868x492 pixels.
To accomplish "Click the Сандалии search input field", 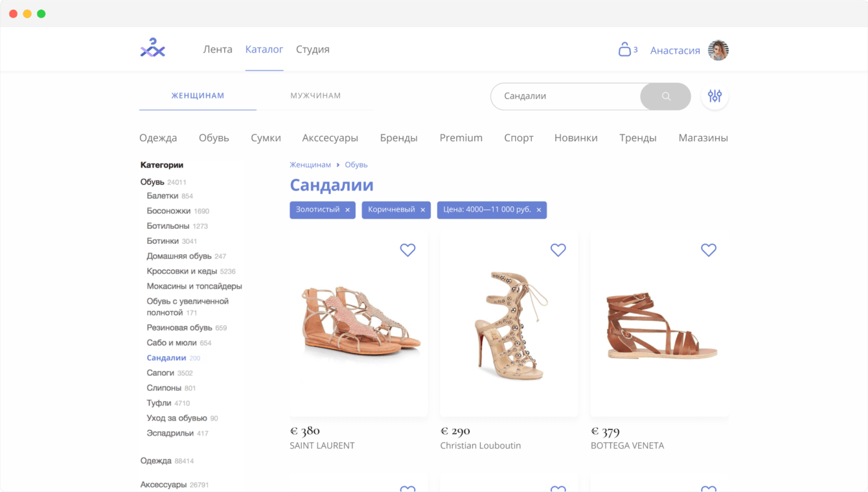I will (x=564, y=96).
